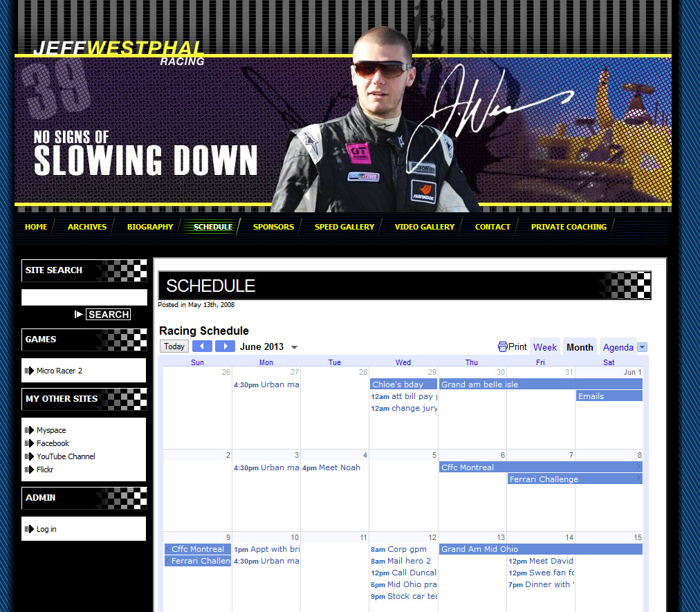Viewport: 700px width, 612px height.
Task: Navigate to Private Coaching page
Action: 569,227
